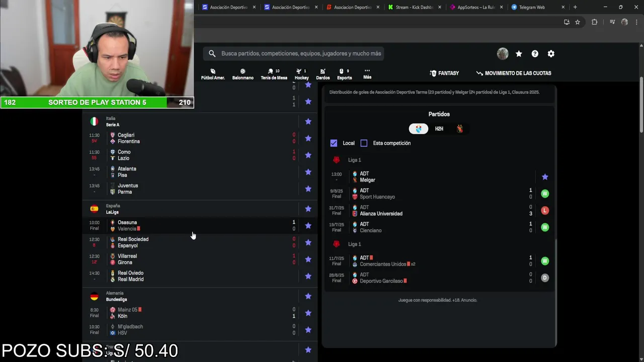Toggle favorite star for Villarreal vs Girona
Image resolution: width=644 pixels, height=362 pixels.
[x=308, y=259]
